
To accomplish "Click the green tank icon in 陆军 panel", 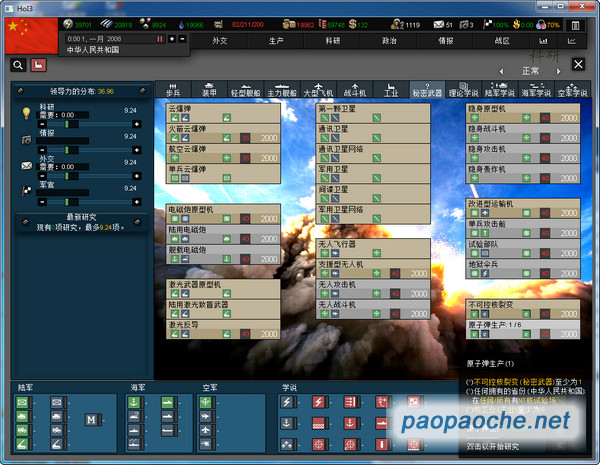I will (x=22, y=416).
